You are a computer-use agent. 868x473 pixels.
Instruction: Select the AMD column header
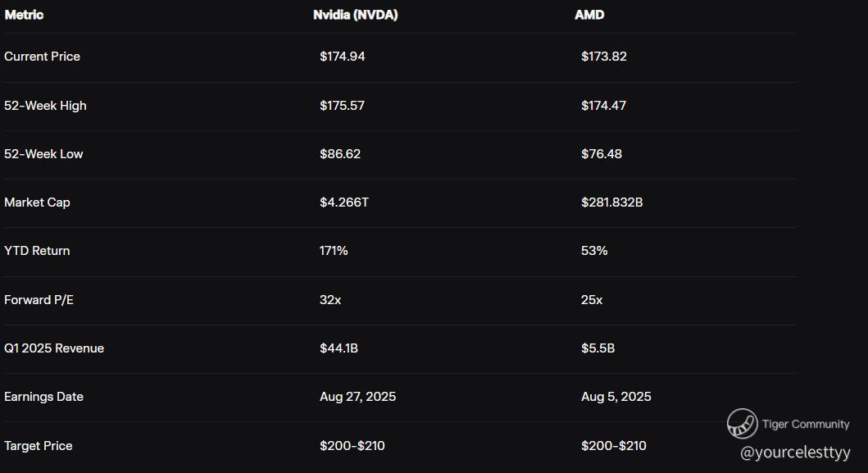(x=589, y=15)
